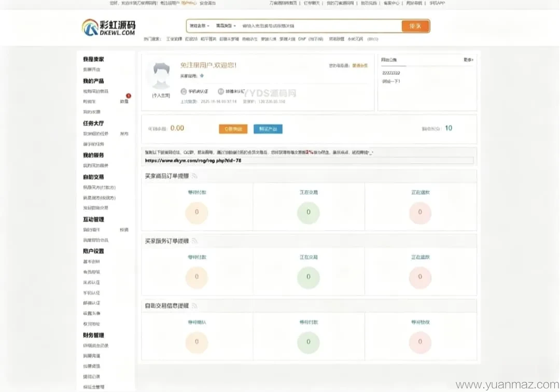
Task: Open the 商品类型 dropdown in search bar
Action: pyautogui.click(x=226, y=26)
